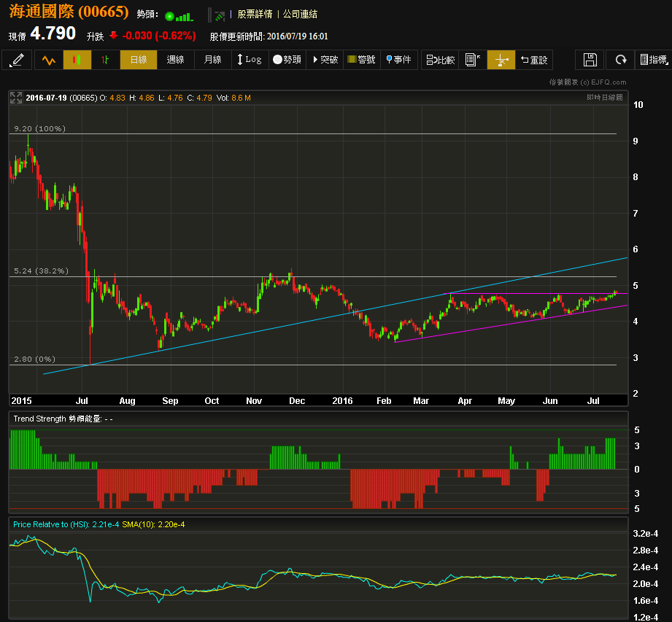Click the Sep label on the time axis
672x622 pixels.
point(170,400)
